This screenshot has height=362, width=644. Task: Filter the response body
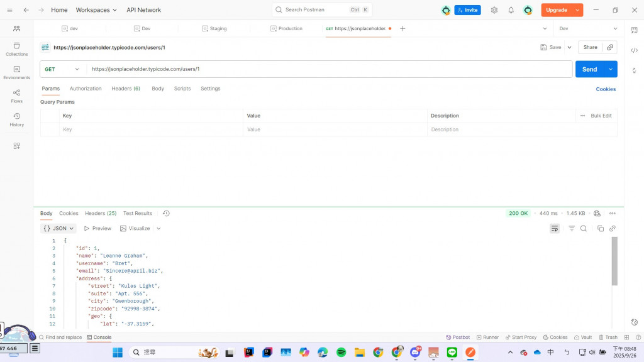coord(571,229)
